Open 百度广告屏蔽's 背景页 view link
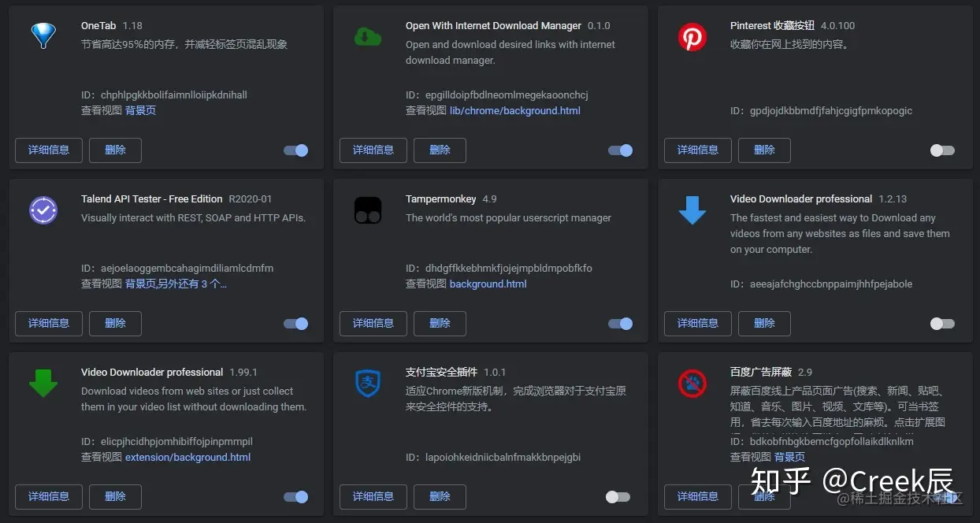Screen dimensions: 980x523 tap(789, 457)
